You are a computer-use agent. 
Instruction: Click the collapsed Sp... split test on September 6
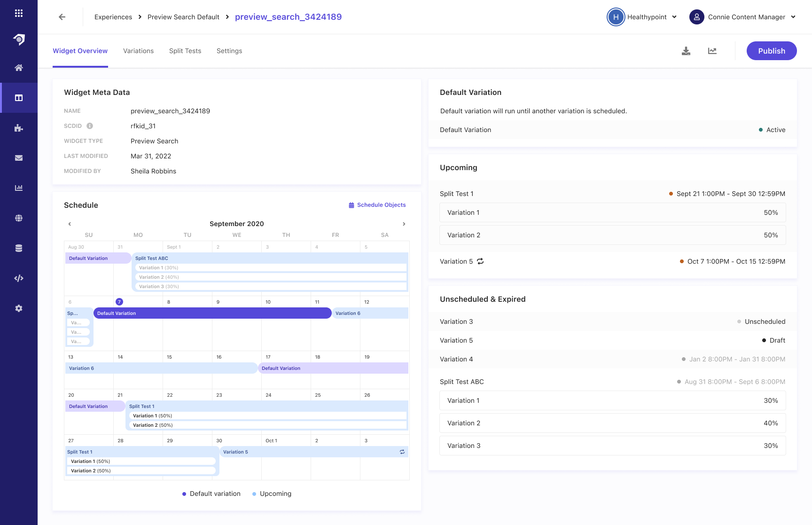click(79, 313)
